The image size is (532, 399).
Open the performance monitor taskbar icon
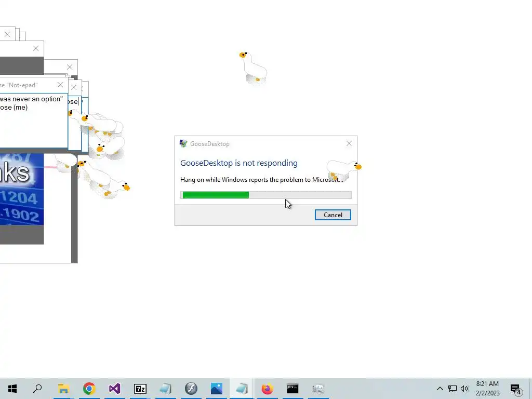pyautogui.click(x=318, y=389)
